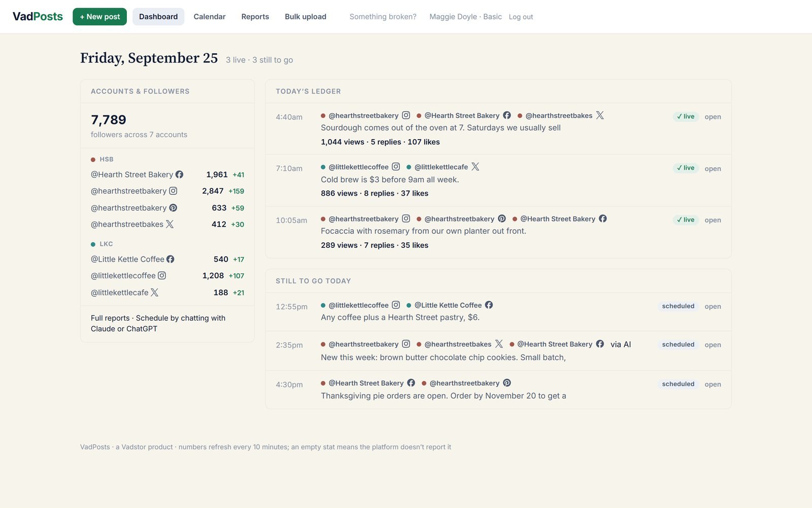Create a post with the + New post button
The height and width of the screenshot is (508, 812).
point(99,17)
